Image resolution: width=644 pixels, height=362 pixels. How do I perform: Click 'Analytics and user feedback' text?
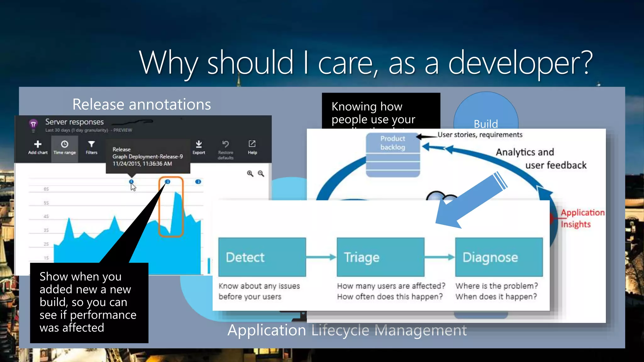(541, 159)
